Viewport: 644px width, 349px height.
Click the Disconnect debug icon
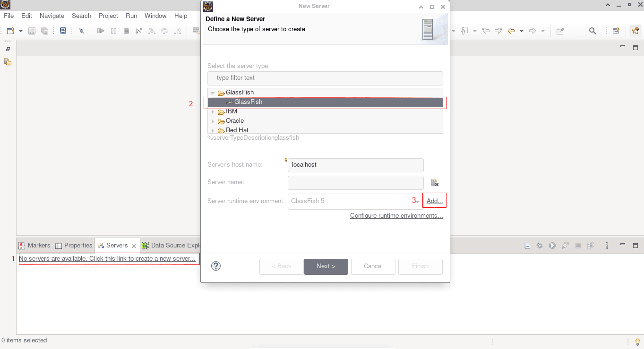[x=139, y=31]
